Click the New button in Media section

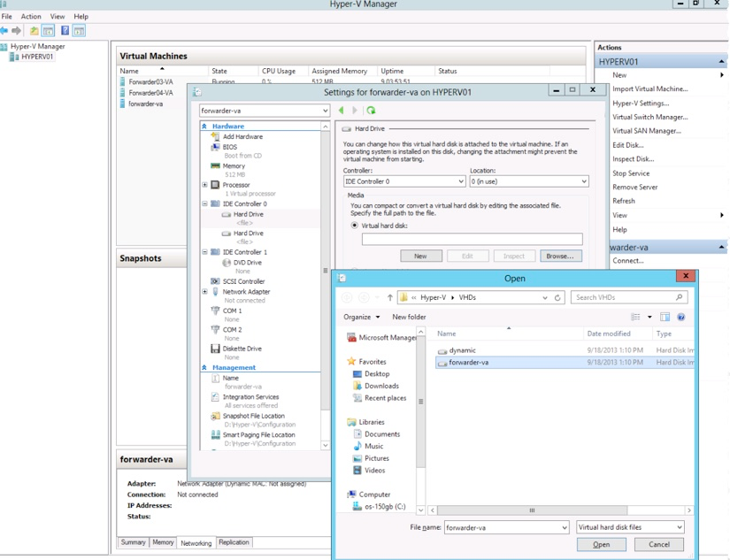point(421,256)
